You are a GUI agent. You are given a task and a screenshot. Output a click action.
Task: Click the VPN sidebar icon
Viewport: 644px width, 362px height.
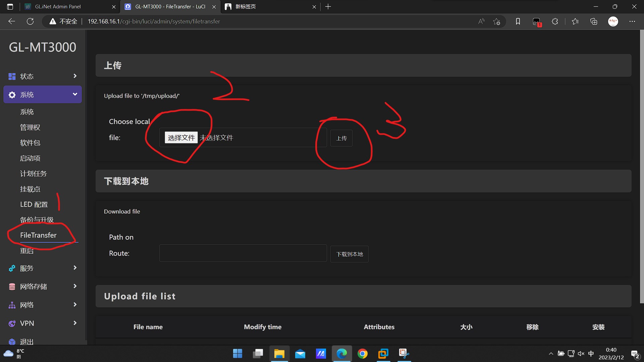tap(12, 323)
